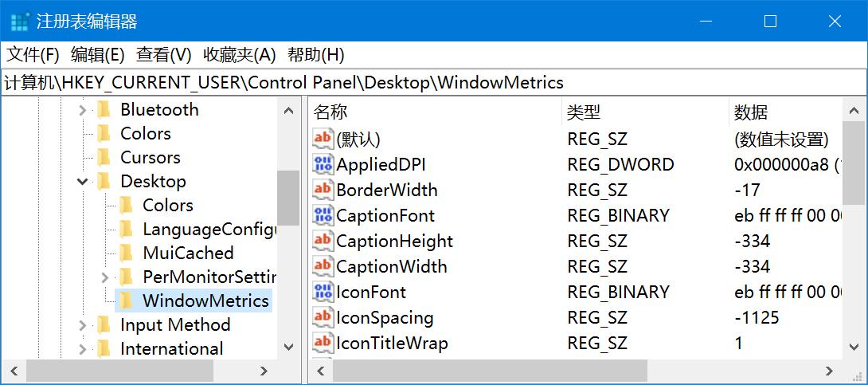The width and height of the screenshot is (868, 385).
Task: Select the IconSpacing string value icon
Action: point(323,318)
